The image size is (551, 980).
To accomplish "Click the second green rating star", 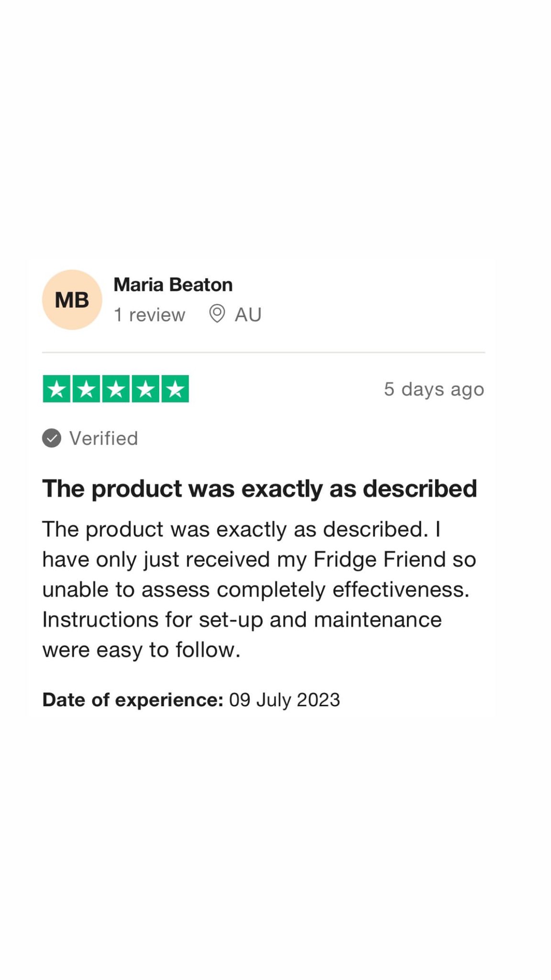I will (x=87, y=389).
